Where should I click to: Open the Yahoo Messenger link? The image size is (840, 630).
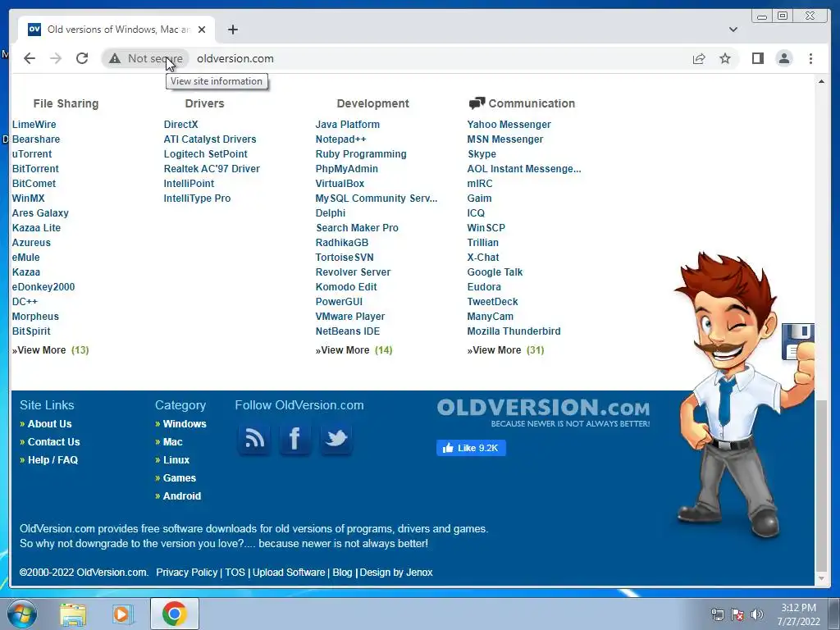tap(509, 125)
